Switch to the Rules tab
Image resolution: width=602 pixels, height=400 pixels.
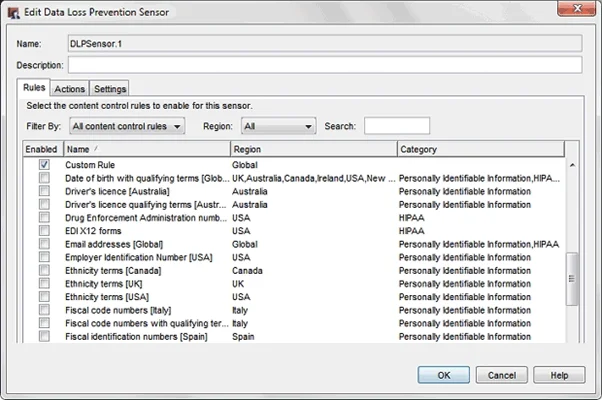34,88
